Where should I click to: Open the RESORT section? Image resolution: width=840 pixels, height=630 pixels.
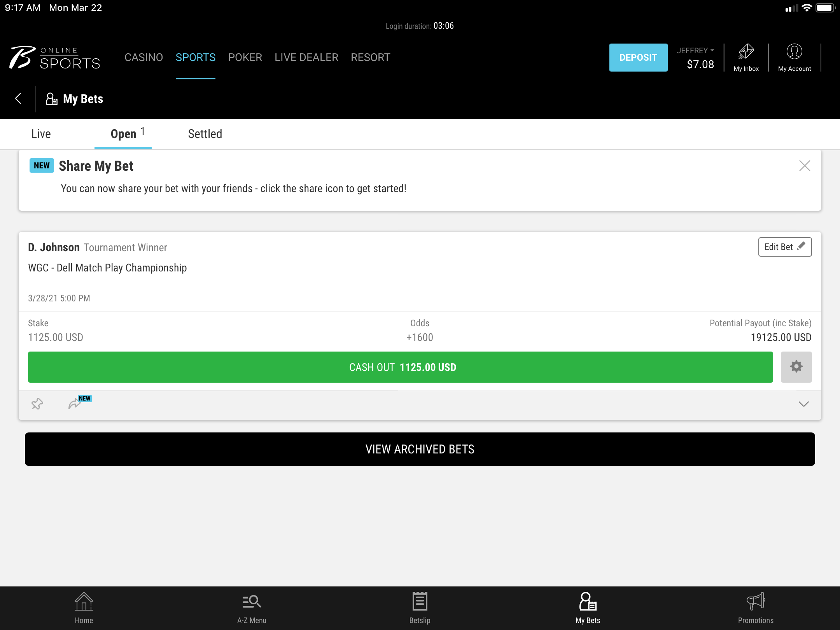click(370, 58)
